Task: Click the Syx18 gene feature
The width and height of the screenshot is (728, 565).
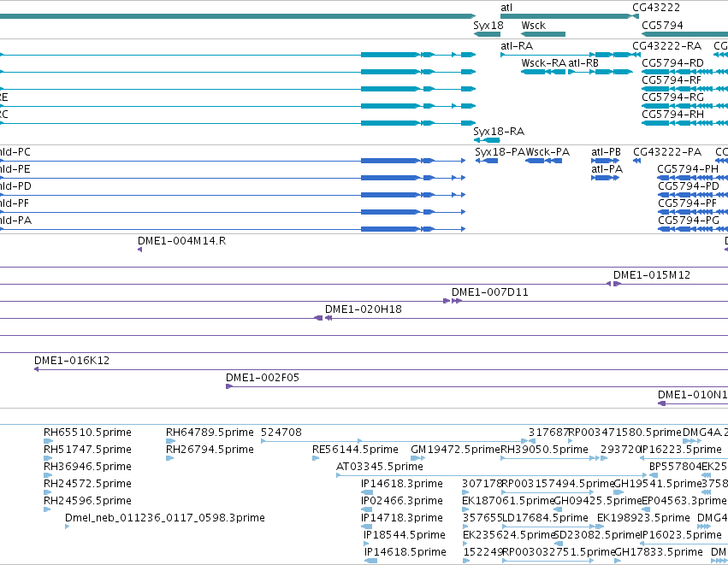Action: pos(487,34)
